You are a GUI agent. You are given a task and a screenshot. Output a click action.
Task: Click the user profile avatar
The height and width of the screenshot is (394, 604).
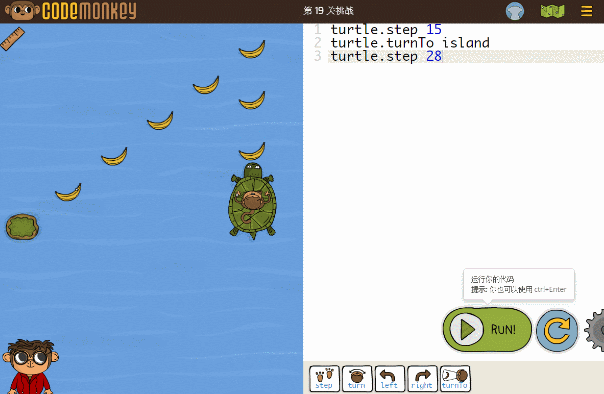(x=515, y=11)
